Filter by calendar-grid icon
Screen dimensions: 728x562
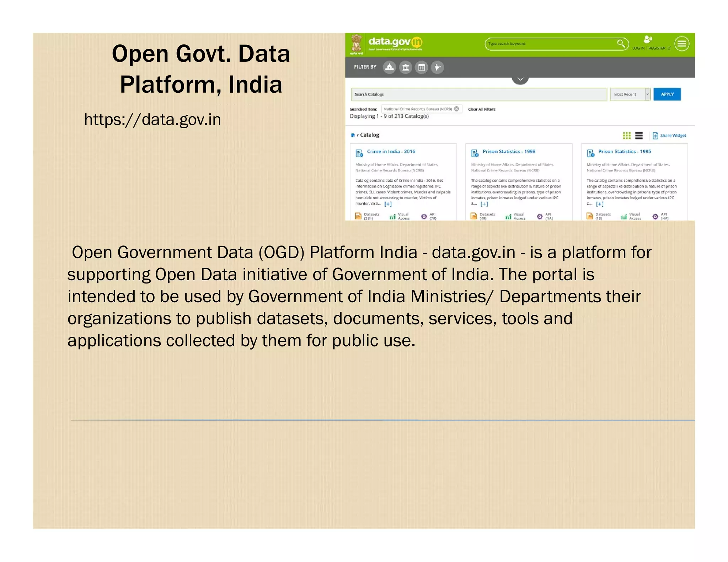422,67
